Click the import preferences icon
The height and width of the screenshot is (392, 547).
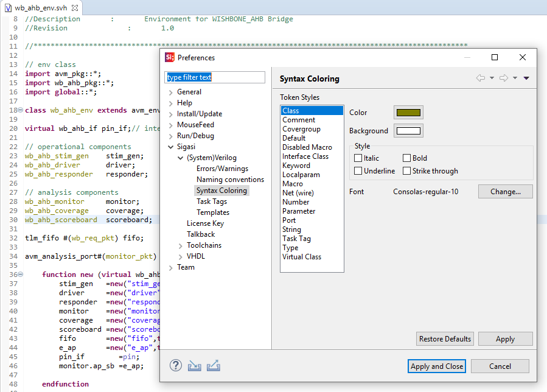(194, 365)
